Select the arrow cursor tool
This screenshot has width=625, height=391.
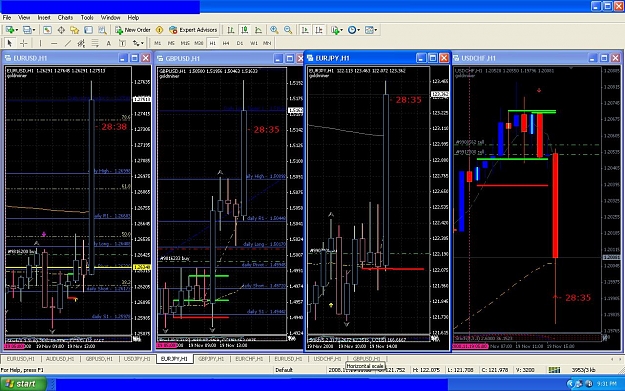(10, 43)
